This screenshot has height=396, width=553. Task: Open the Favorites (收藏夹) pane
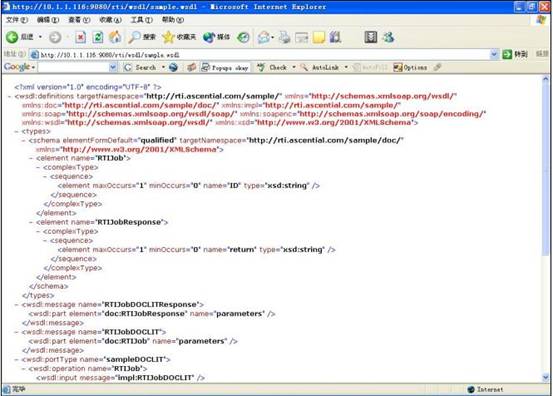tap(179, 37)
